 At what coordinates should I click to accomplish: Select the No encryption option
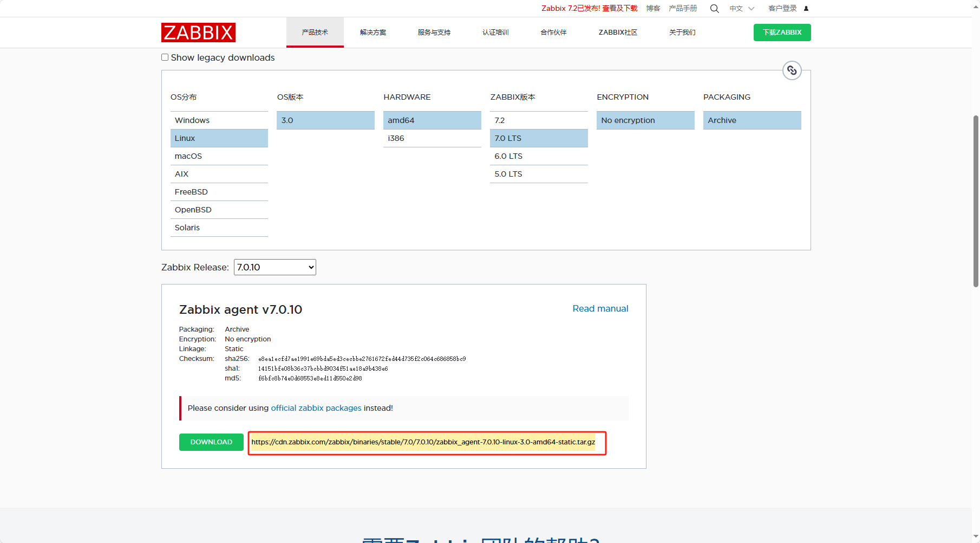[645, 120]
